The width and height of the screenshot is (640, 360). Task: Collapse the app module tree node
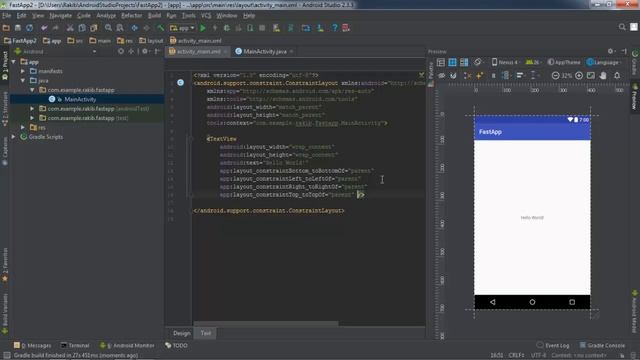point(14,62)
